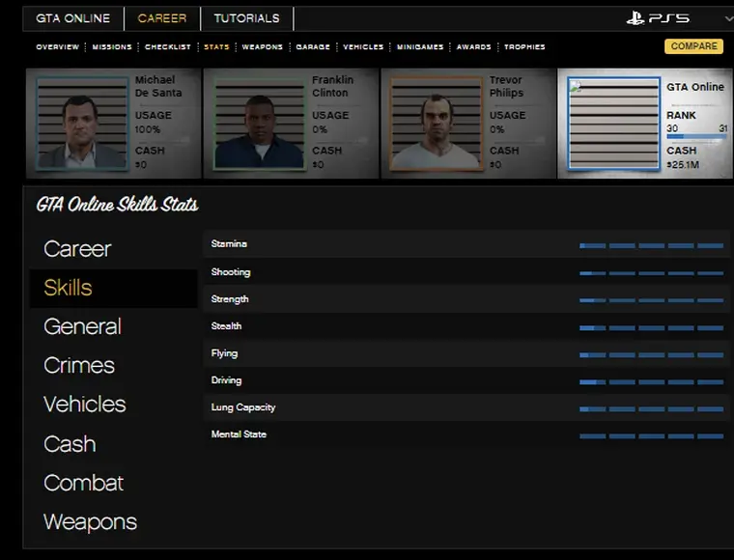Expand the platform selector dropdown arrow
This screenshot has width=734, height=560.
(x=727, y=18)
